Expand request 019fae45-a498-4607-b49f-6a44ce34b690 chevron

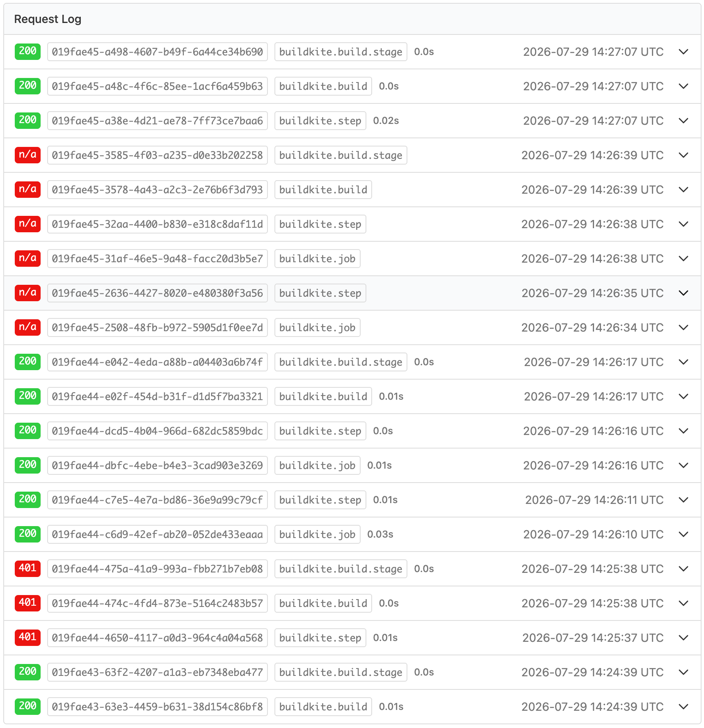[683, 52]
